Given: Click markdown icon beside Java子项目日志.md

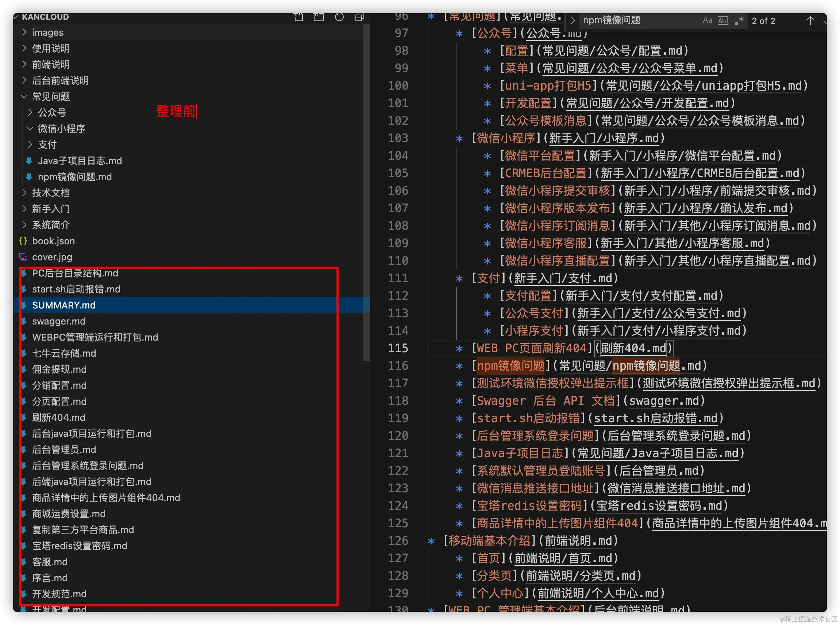Looking at the screenshot, I should [29, 161].
